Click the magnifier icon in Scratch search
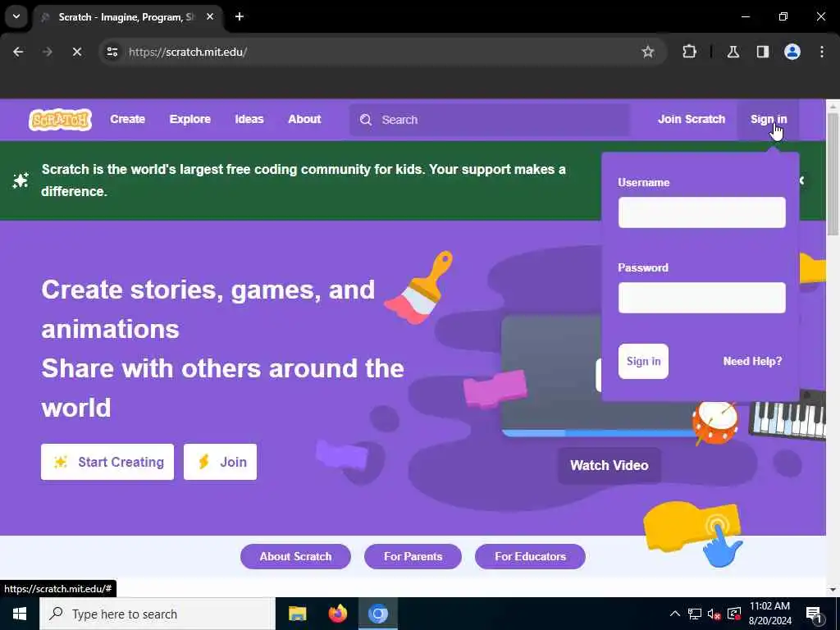The image size is (840, 630). coord(365,120)
